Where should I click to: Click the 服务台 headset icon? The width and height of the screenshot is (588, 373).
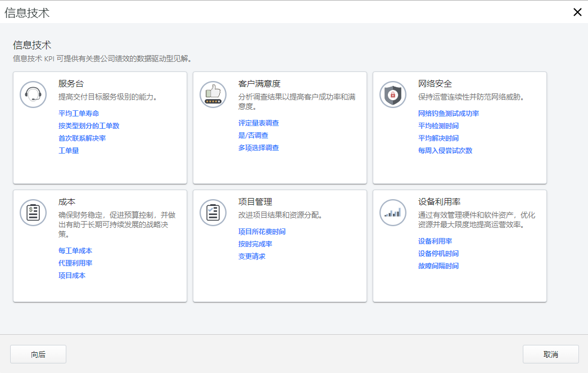coord(33,95)
